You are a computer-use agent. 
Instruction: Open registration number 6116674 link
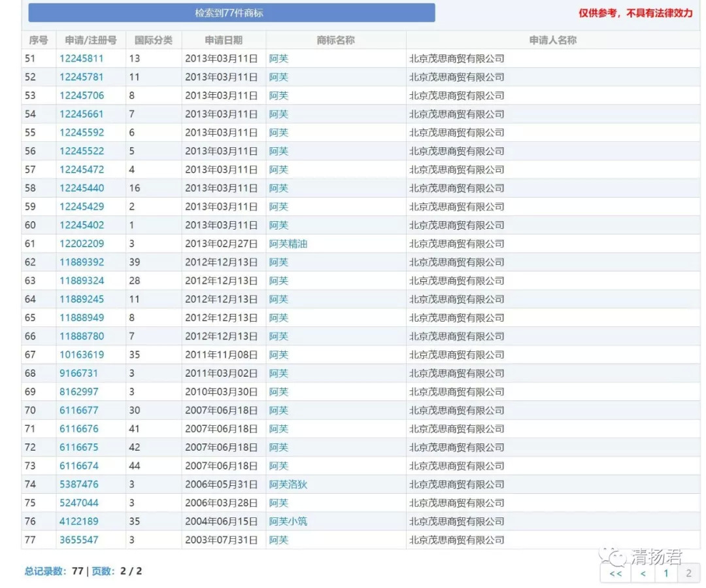(78, 466)
